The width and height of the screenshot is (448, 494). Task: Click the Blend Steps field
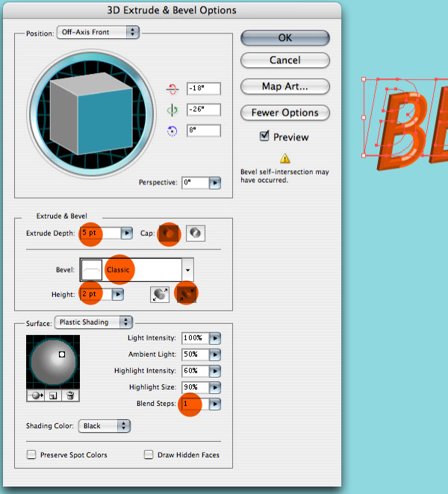pyautogui.click(x=196, y=404)
